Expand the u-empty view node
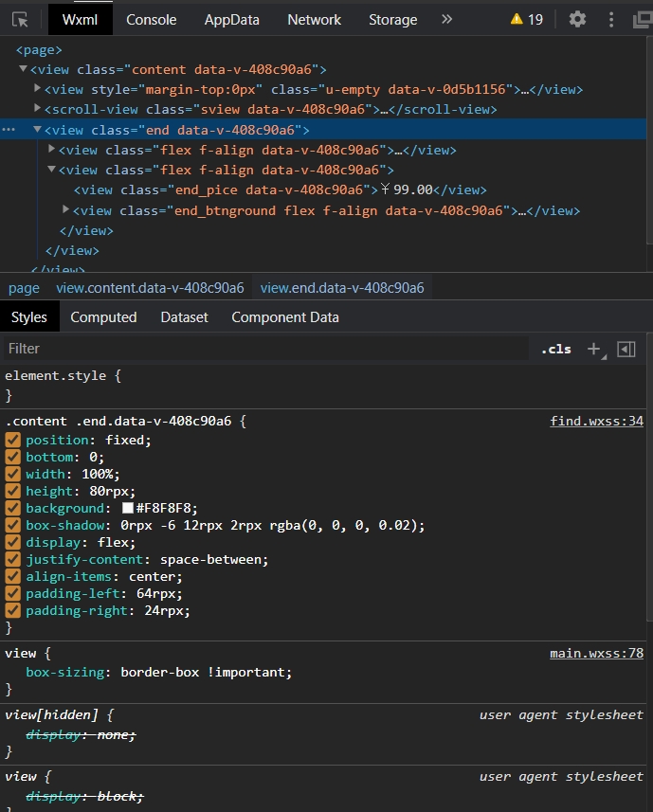This screenshot has height=812, width=653. click(x=37, y=88)
